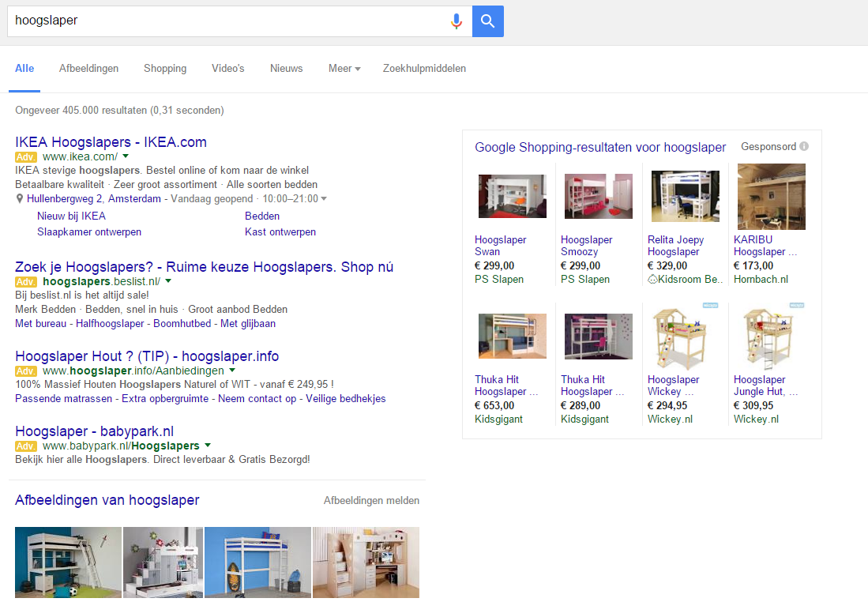Expand the arrow beside hoogslapers.beslist.nl

[168, 280]
